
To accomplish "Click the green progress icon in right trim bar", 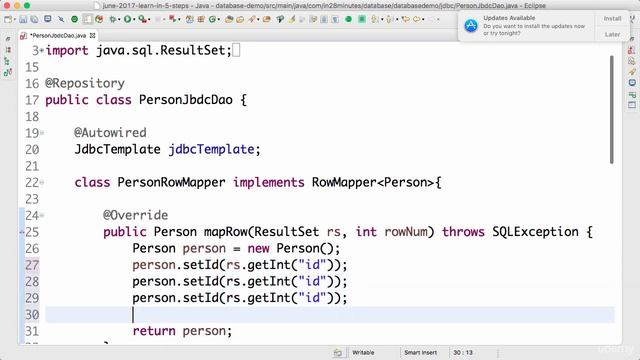I will (632, 95).
